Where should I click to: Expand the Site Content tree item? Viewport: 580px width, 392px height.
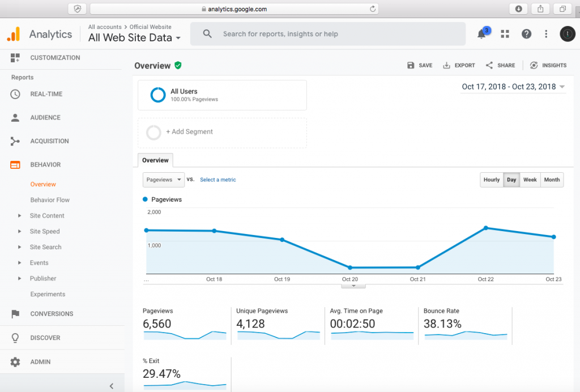47,216
